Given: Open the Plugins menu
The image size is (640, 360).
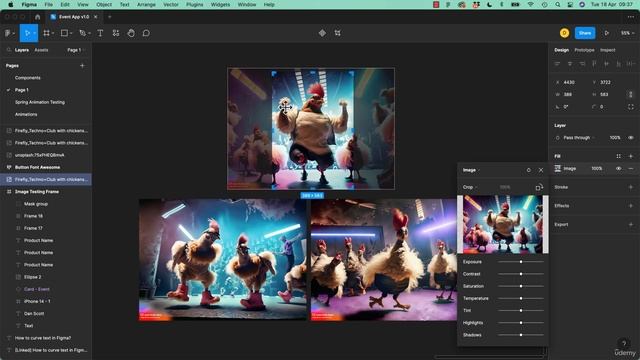Looking at the screenshot, I should point(194,4).
